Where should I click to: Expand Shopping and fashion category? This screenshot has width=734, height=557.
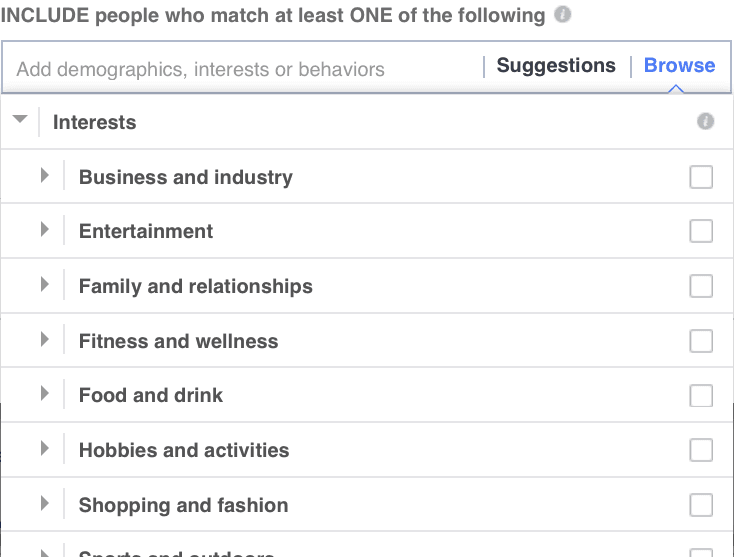[44, 504]
